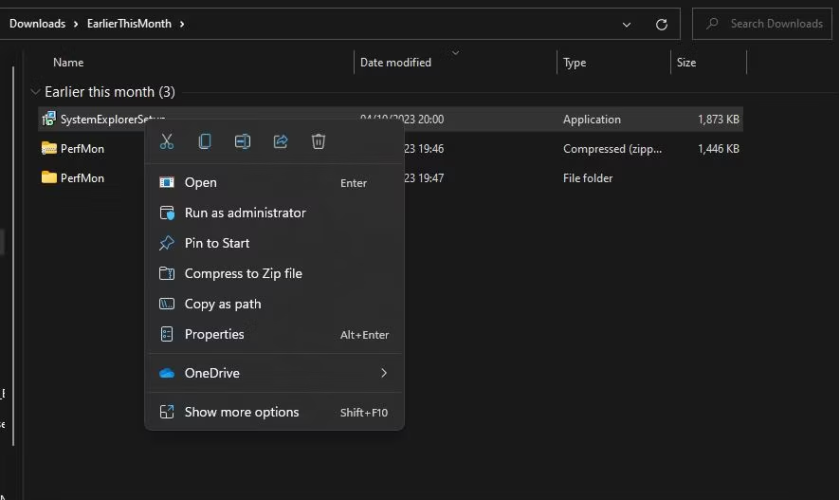
Task: Select Copy as path menu entry
Action: pos(222,304)
